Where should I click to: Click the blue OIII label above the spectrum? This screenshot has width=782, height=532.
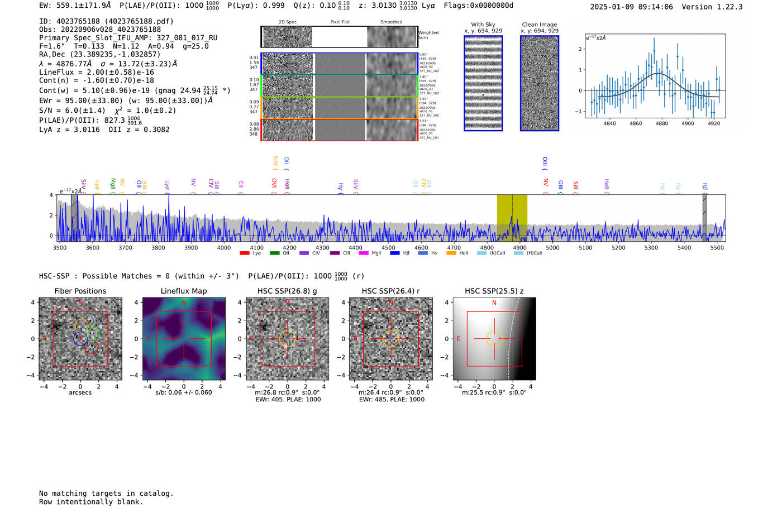pos(545,162)
